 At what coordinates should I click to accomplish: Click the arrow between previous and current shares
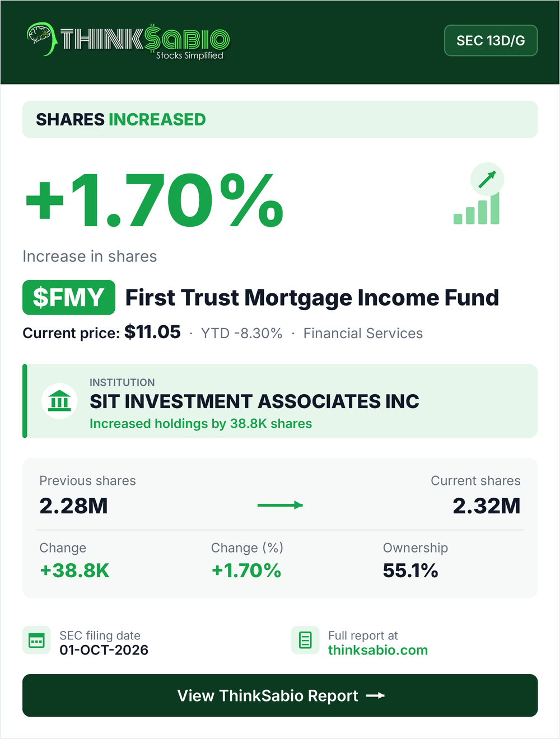tap(280, 505)
